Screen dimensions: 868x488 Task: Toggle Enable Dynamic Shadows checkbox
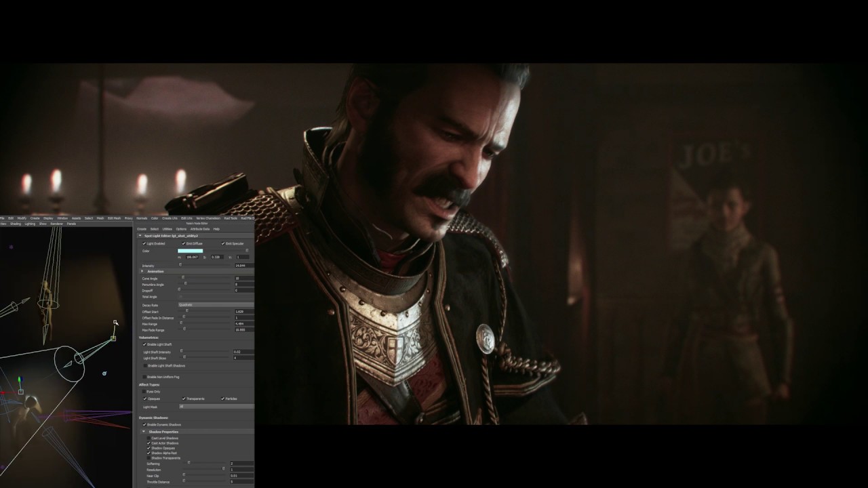coord(144,424)
